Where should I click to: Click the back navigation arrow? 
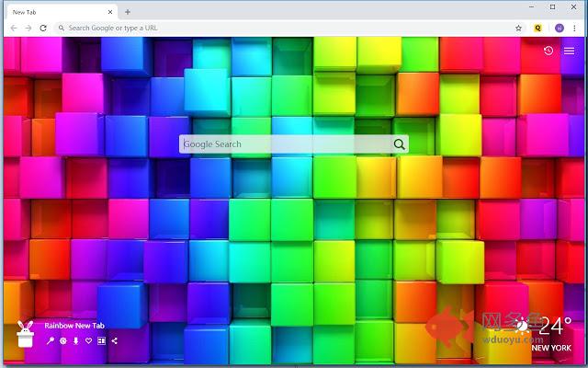(14, 29)
